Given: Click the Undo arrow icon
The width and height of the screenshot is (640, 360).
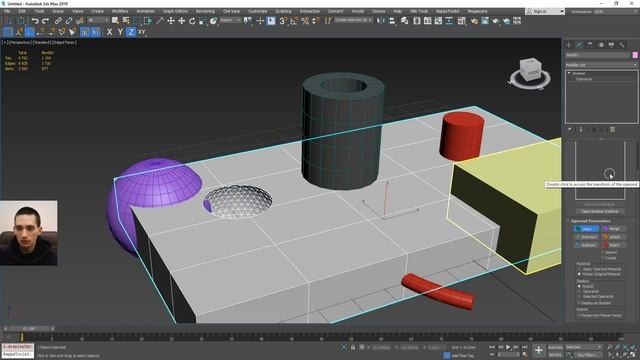Looking at the screenshot, I should (x=35, y=21).
